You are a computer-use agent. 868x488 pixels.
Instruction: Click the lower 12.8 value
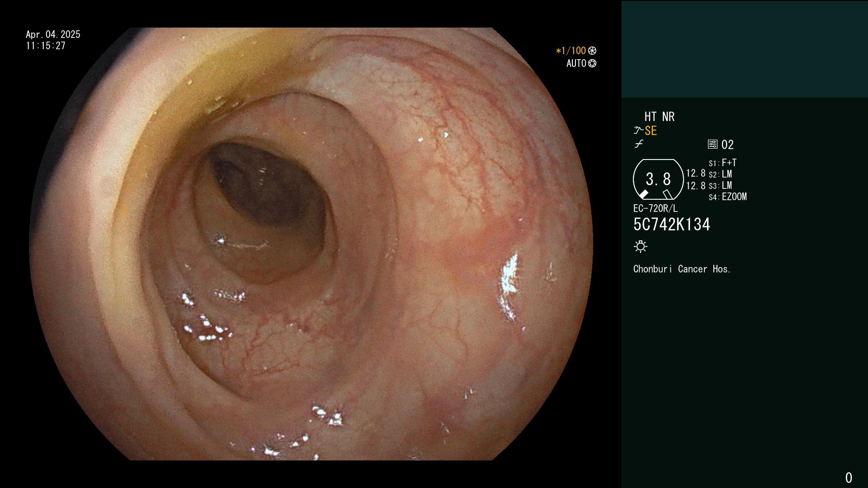pos(696,186)
